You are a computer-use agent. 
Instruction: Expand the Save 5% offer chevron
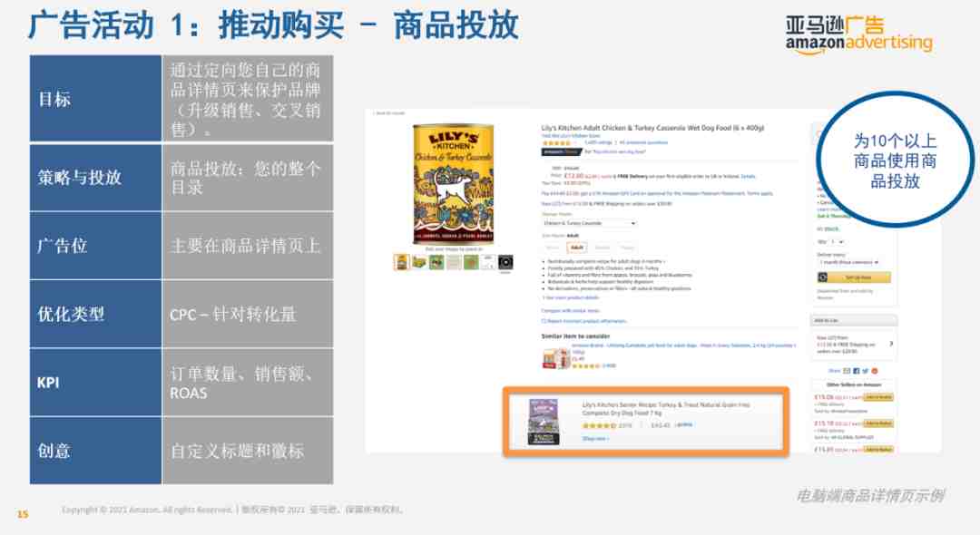[x=891, y=344]
